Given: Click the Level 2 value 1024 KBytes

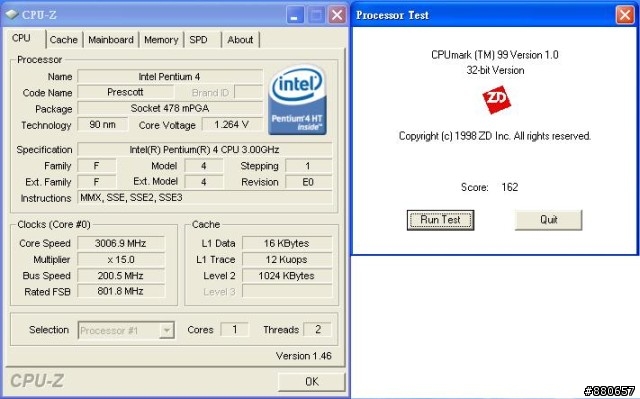Looking at the screenshot, I should [287, 276].
